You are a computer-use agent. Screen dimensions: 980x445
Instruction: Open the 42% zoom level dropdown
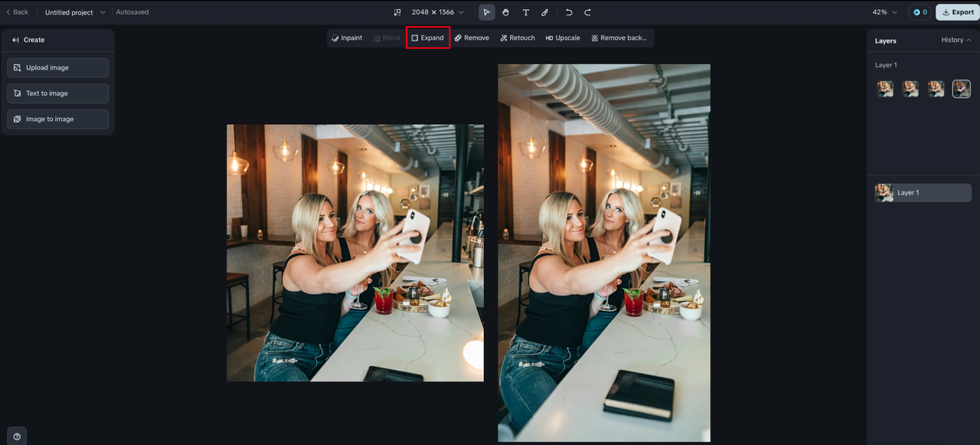click(885, 12)
